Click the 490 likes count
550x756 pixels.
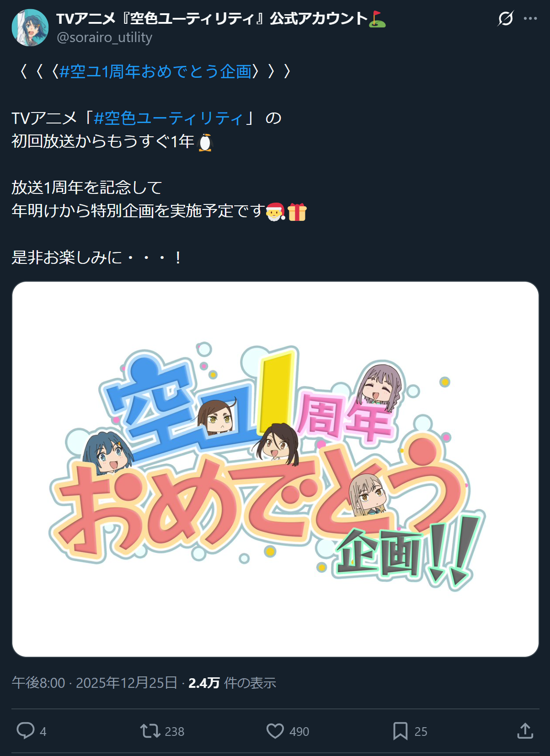(x=299, y=732)
